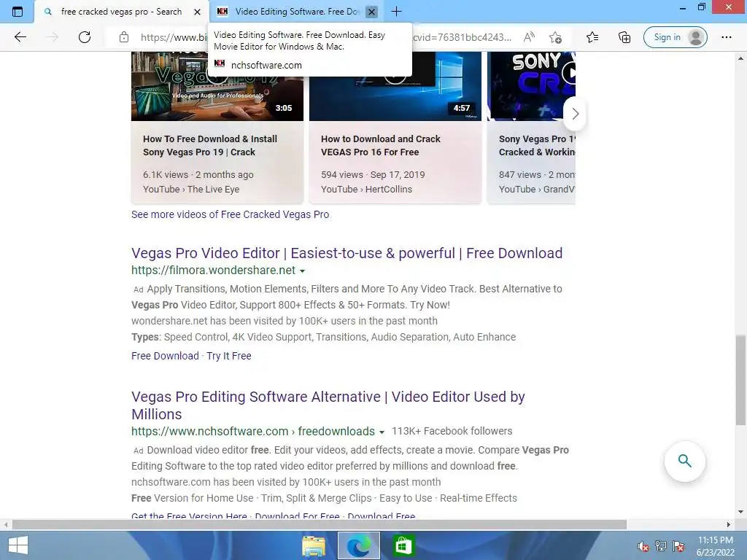View site information lock icon
Image resolution: width=747 pixels, height=560 pixels.
124,37
